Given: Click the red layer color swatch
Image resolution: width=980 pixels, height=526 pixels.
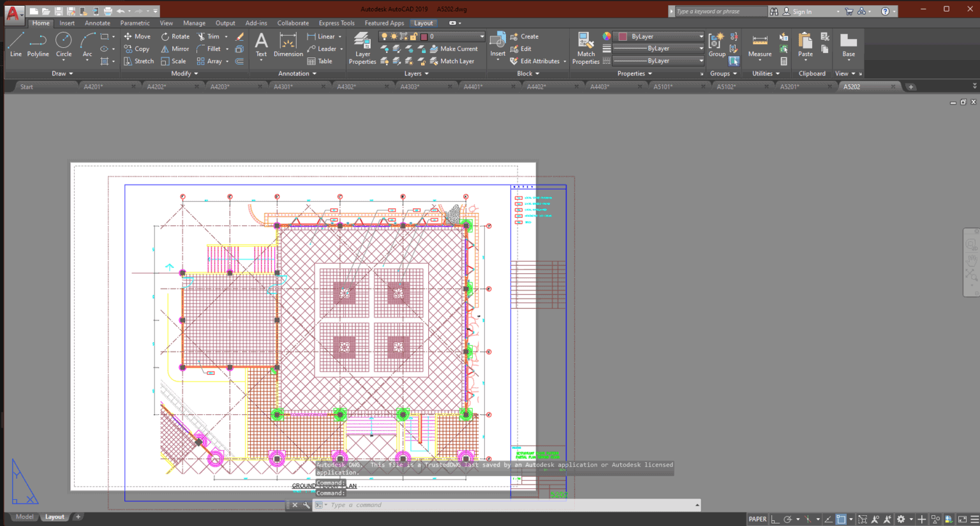Looking at the screenshot, I should coord(424,36).
